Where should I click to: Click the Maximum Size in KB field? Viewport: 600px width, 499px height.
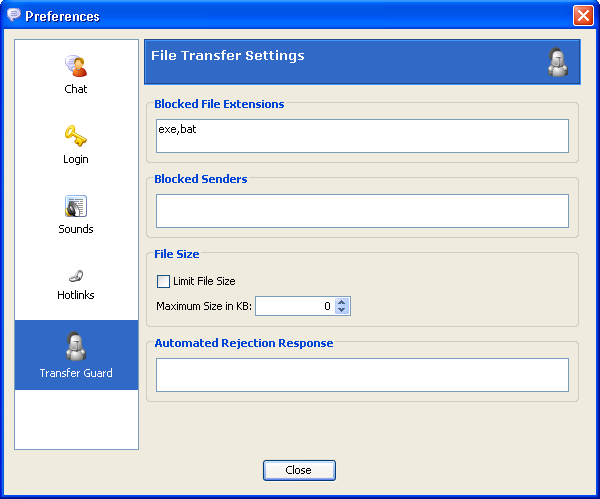tap(295, 306)
